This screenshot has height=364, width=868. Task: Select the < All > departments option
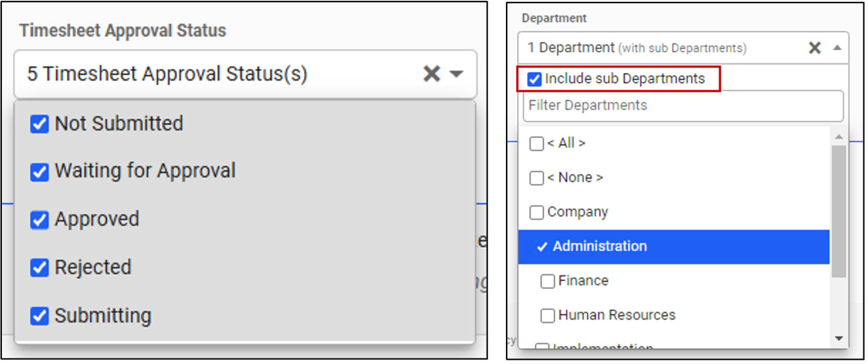click(x=536, y=143)
